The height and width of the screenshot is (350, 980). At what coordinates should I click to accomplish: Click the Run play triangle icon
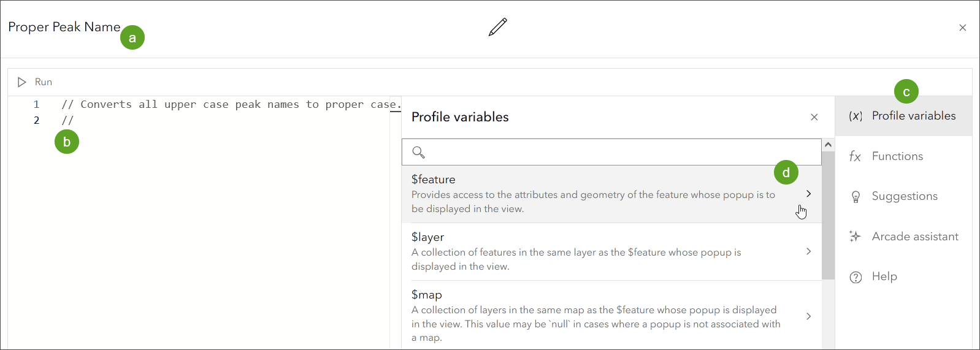(x=22, y=82)
